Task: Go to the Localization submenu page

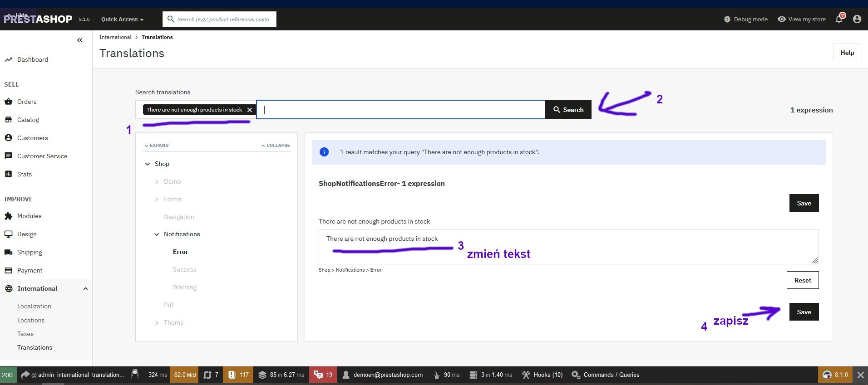Action: pyautogui.click(x=34, y=306)
